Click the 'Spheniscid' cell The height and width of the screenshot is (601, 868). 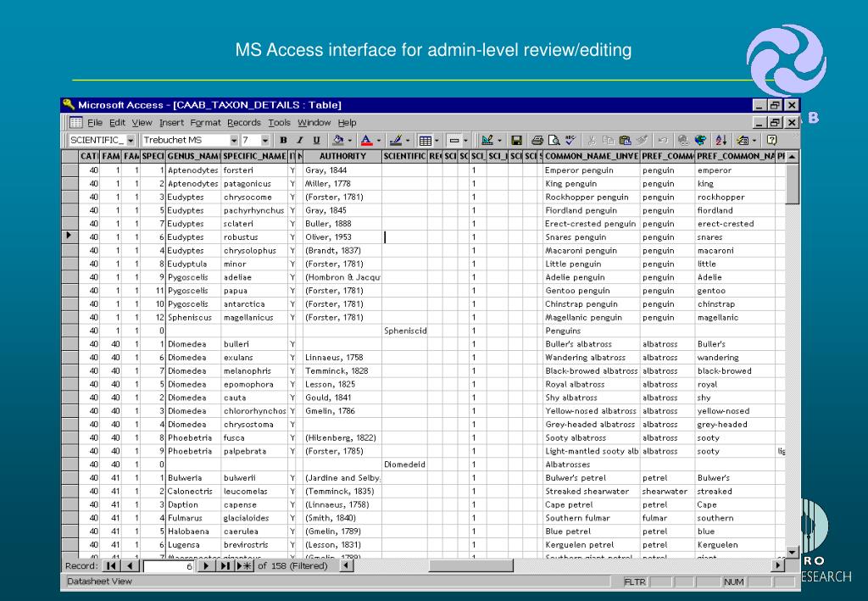[x=404, y=331]
